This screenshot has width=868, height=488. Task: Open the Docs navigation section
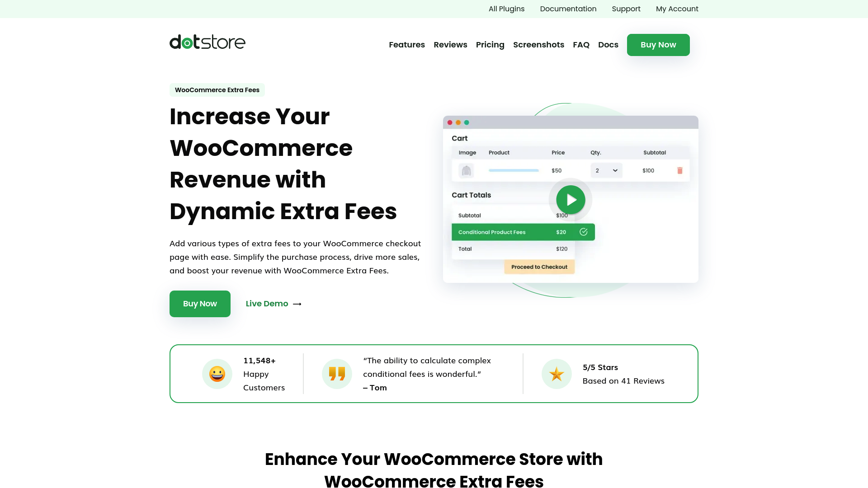click(x=608, y=45)
